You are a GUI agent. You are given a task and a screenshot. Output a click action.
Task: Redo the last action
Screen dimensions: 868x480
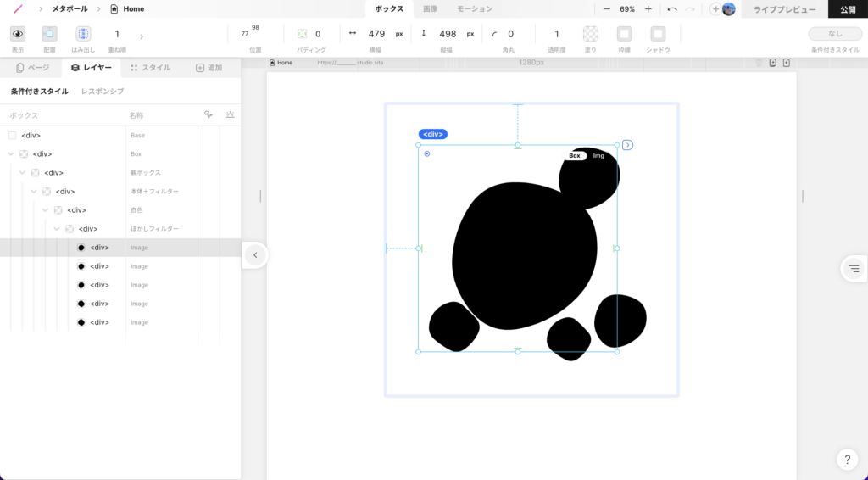point(690,9)
